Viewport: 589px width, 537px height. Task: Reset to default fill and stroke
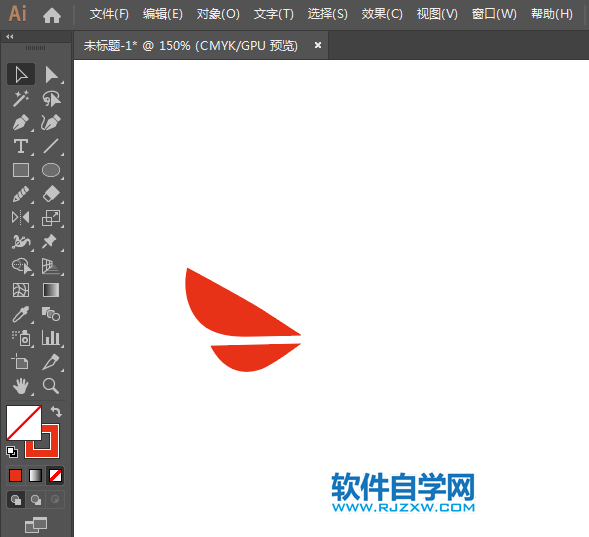(x=12, y=452)
